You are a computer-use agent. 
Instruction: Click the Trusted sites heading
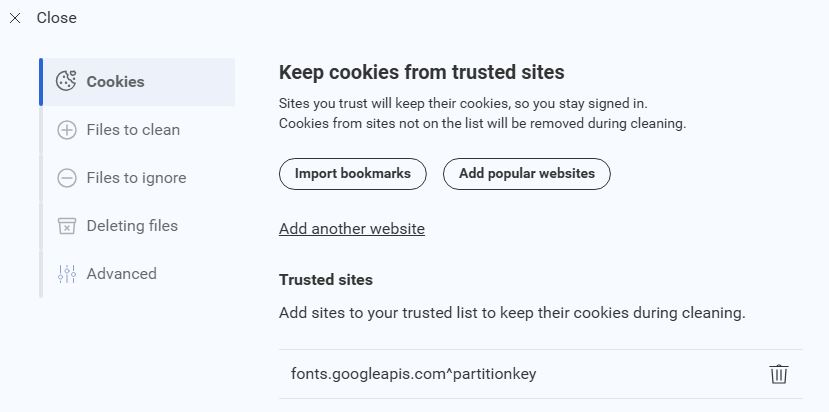pos(326,280)
